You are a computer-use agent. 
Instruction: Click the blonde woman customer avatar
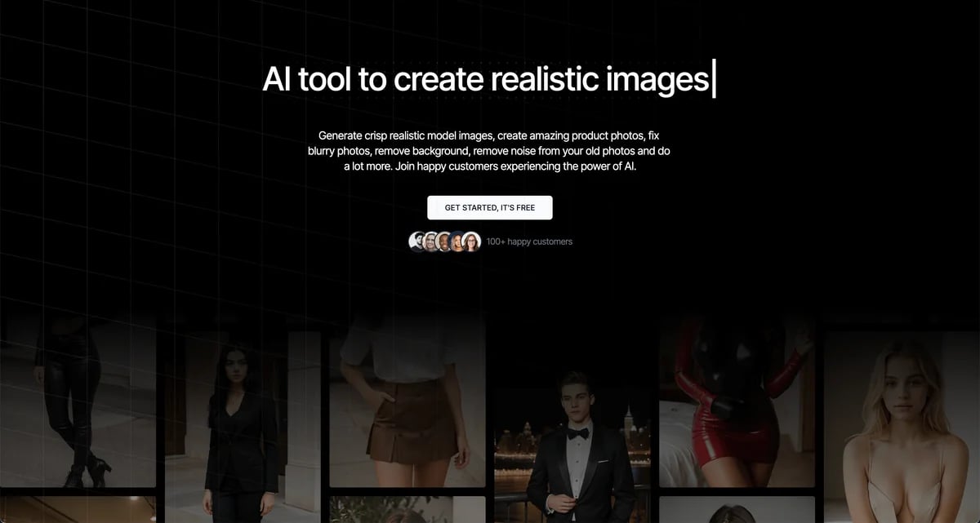click(x=430, y=242)
